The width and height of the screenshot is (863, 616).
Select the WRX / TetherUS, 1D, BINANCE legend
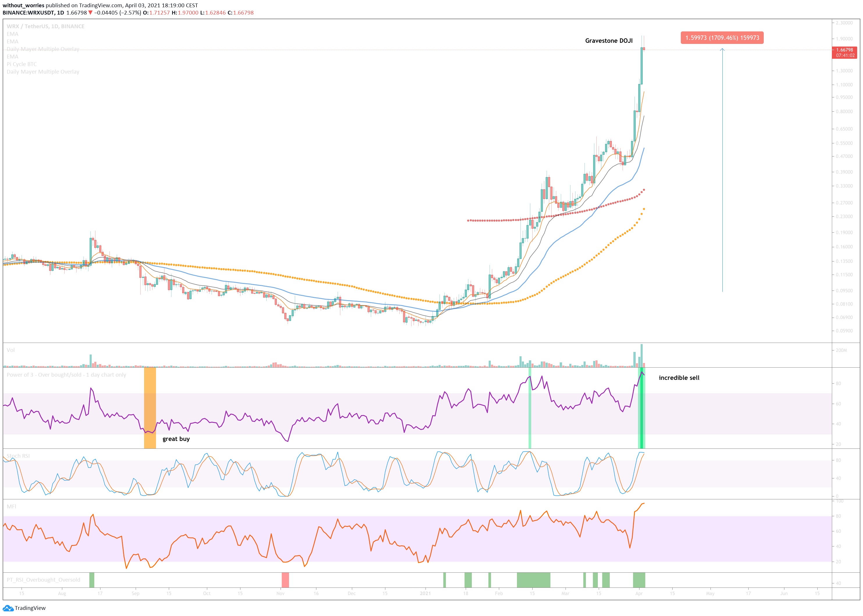pos(45,26)
